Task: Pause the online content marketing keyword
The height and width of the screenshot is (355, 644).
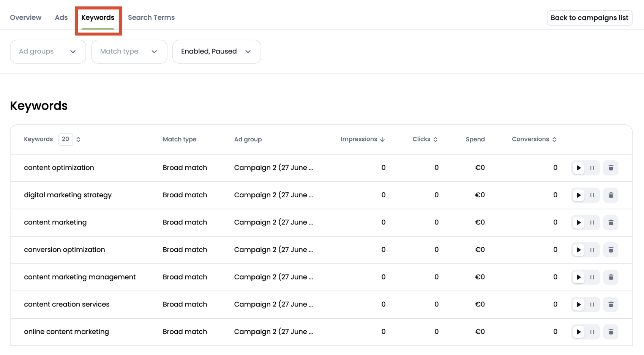Action: coord(592,331)
